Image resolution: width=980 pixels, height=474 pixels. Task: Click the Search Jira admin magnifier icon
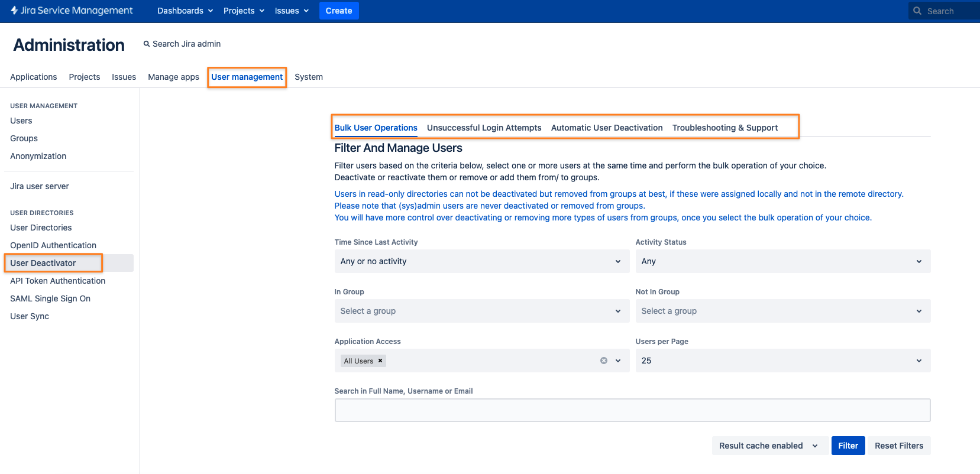point(147,44)
